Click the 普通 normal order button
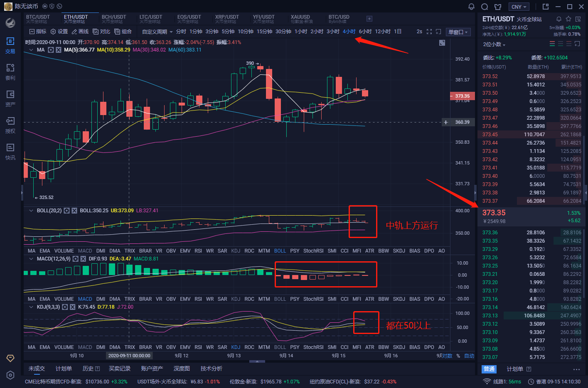The width and height of the screenshot is (588, 388). (x=489, y=369)
